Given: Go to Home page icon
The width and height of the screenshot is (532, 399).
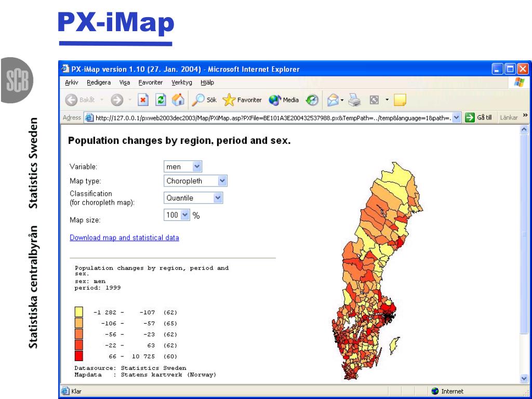Looking at the screenshot, I should point(178,100).
